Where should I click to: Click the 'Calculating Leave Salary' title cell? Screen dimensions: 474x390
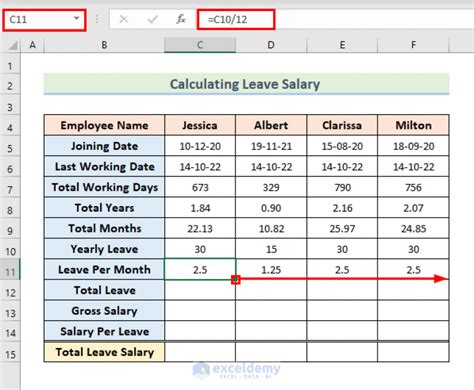(246, 84)
